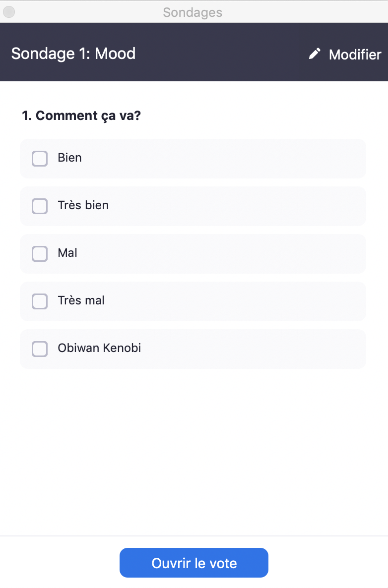The height and width of the screenshot is (588, 388).
Task: Click the Très bien answer label
Action: 83,205
